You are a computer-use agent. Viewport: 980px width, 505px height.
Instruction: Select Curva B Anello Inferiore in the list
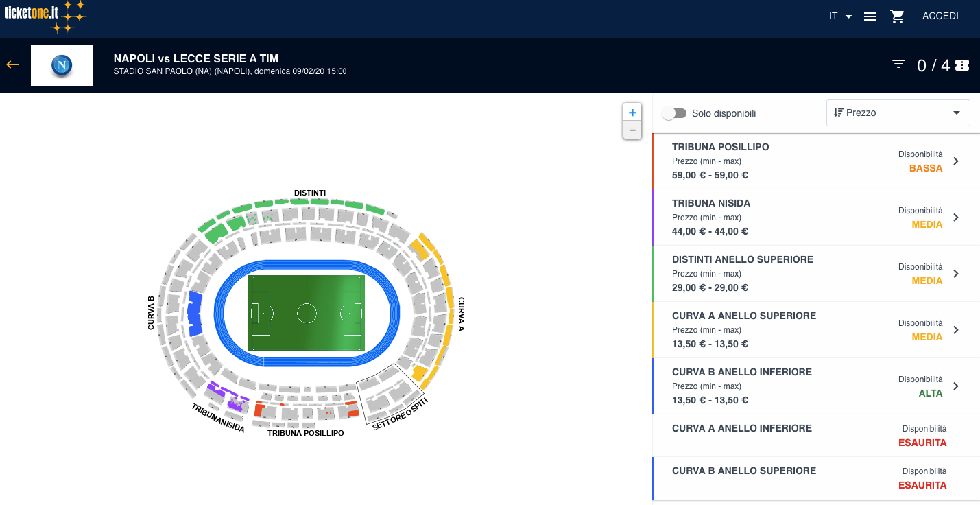point(816,386)
